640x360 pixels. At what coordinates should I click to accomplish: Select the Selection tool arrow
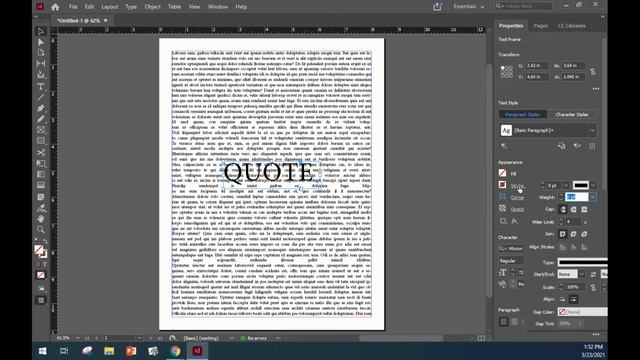pos(40,31)
